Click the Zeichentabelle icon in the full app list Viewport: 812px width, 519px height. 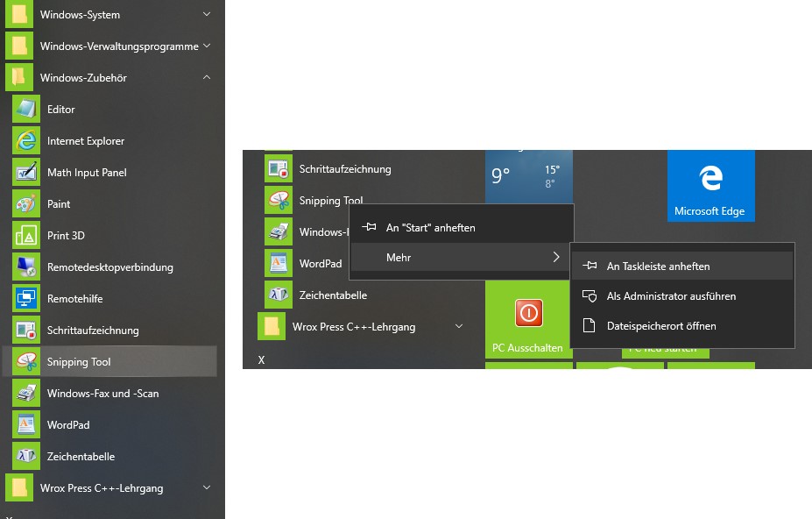26,457
